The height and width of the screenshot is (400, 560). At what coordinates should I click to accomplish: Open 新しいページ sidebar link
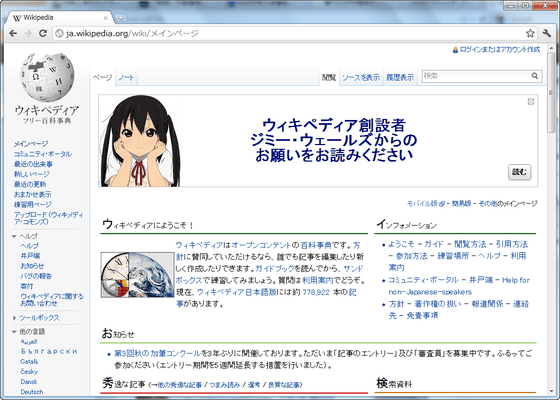tap(31, 174)
